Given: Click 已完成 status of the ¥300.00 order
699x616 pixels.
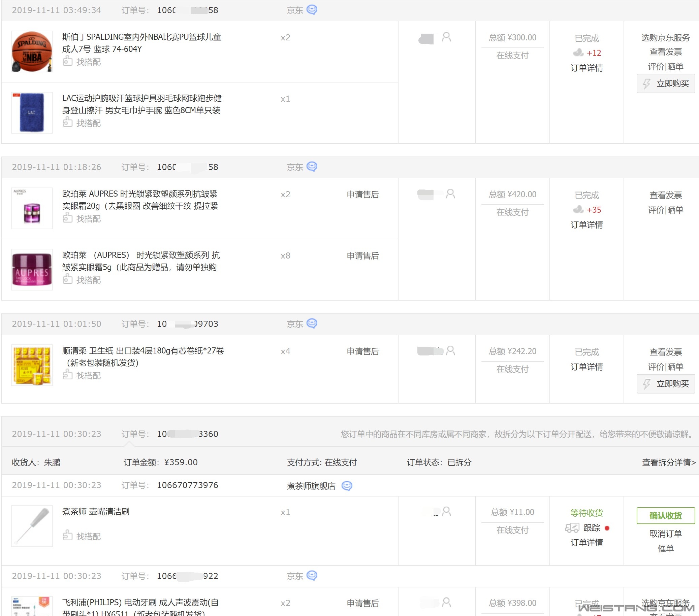Looking at the screenshot, I should [x=586, y=38].
